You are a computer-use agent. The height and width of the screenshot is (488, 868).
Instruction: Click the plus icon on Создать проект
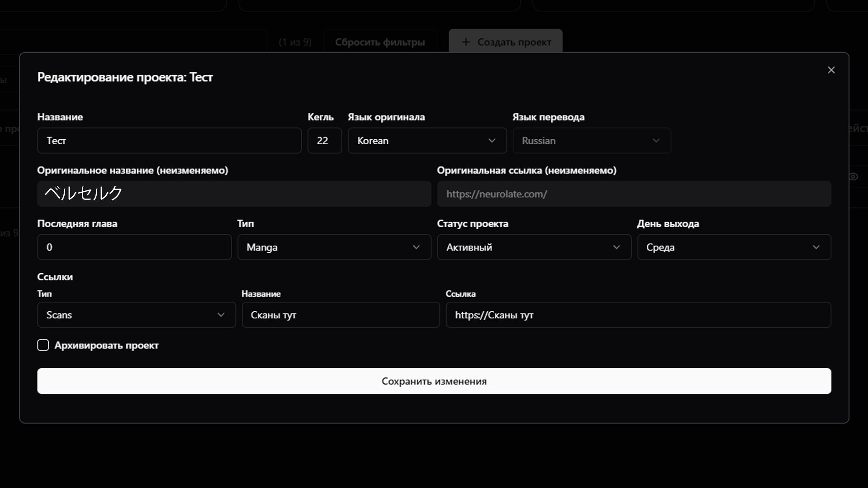(465, 42)
